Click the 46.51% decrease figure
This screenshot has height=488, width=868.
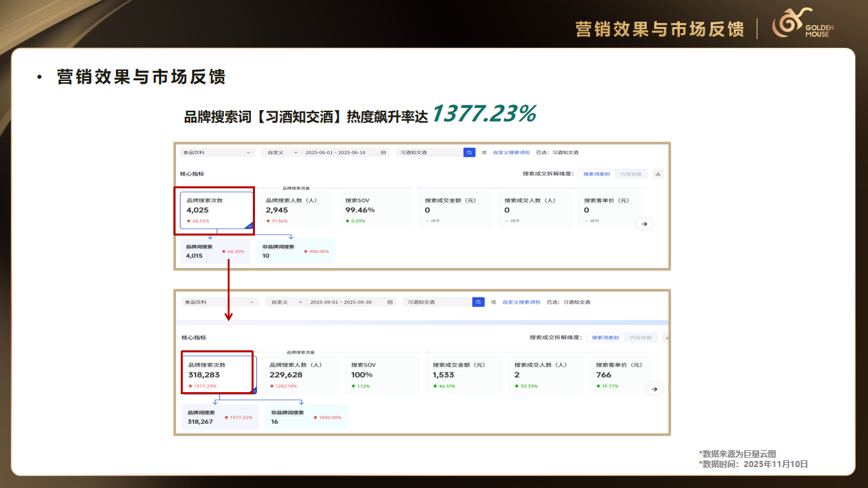click(x=447, y=386)
